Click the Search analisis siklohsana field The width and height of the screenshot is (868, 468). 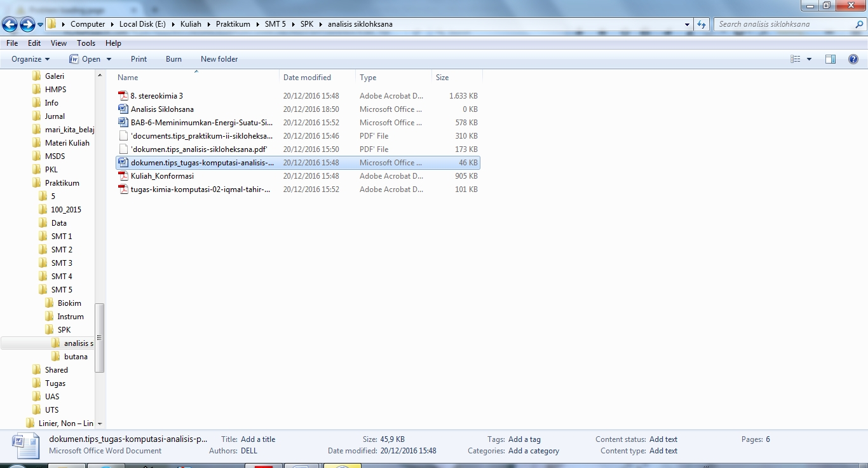pos(785,24)
